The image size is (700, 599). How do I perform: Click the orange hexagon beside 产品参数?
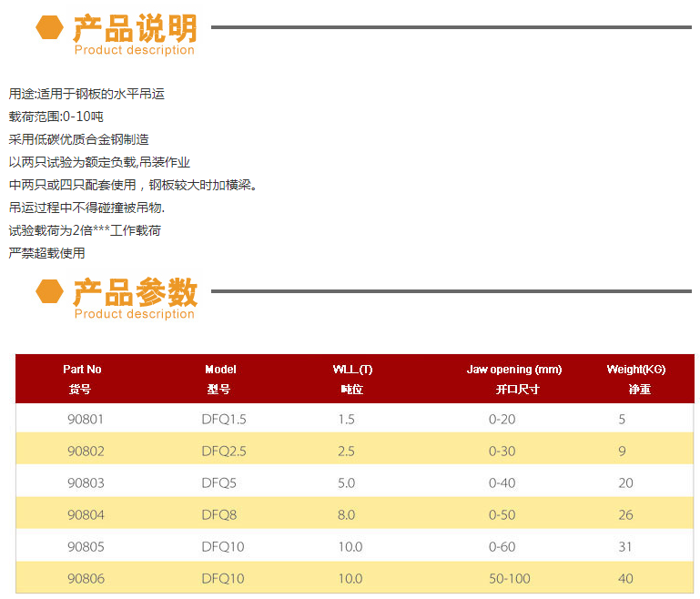pyautogui.click(x=48, y=291)
